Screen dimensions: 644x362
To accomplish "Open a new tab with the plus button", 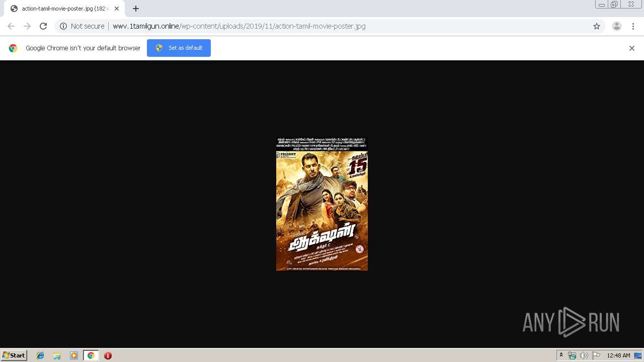I will tap(136, 9).
